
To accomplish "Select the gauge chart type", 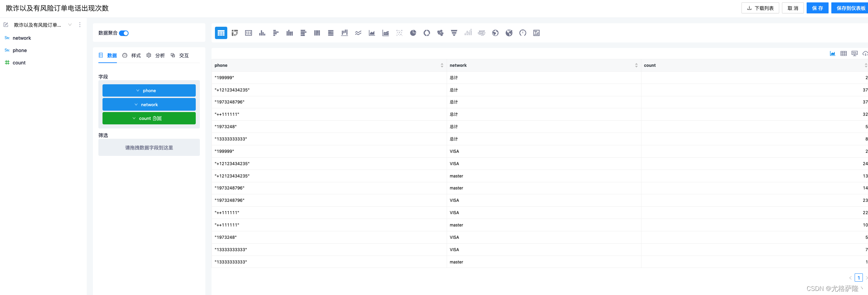I will tap(523, 33).
